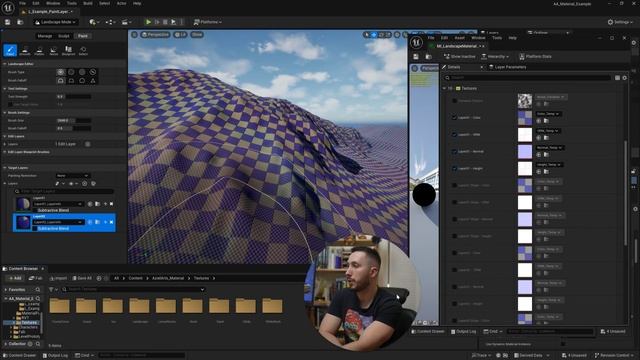Open Color_Temp texture dropdown for Layer01 Color
640x360 pixels.
pyautogui.click(x=548, y=114)
